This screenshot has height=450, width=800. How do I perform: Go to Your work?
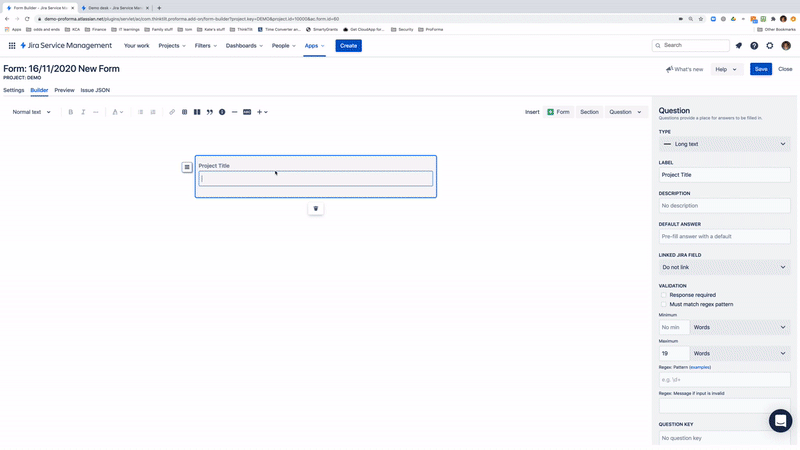coord(136,45)
